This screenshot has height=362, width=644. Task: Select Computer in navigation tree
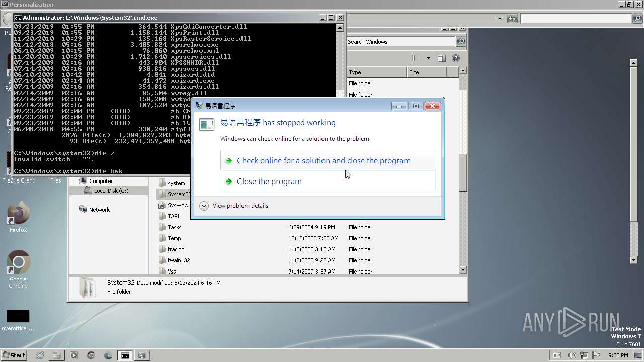point(101,181)
